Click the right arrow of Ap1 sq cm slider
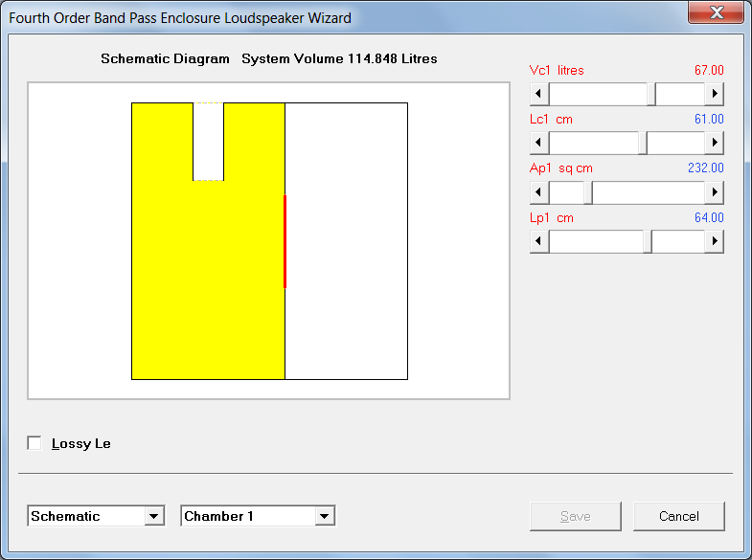The image size is (752, 560). coord(714,192)
